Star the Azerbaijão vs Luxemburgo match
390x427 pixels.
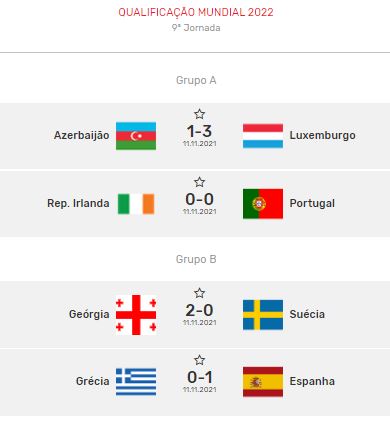[199, 114]
